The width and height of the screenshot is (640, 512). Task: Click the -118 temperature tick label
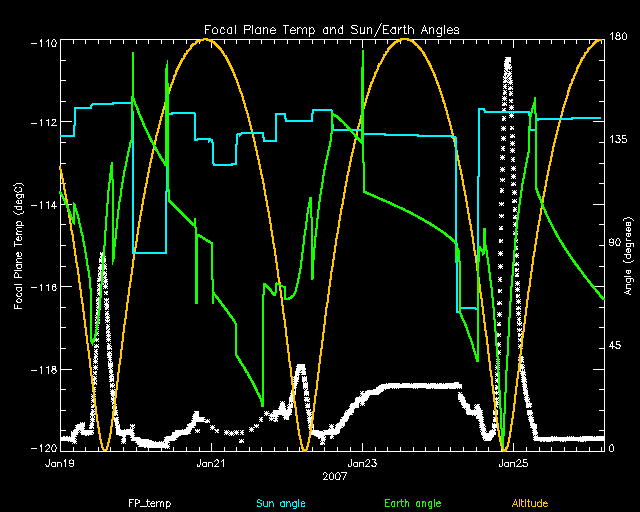(42, 370)
